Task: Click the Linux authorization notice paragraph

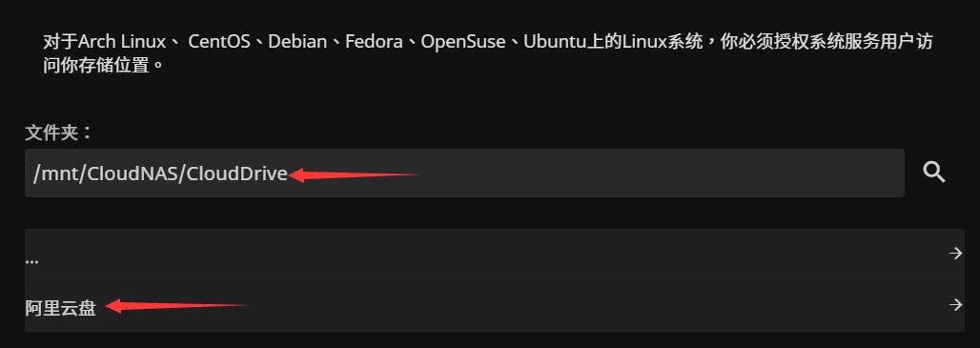Action: (x=487, y=53)
